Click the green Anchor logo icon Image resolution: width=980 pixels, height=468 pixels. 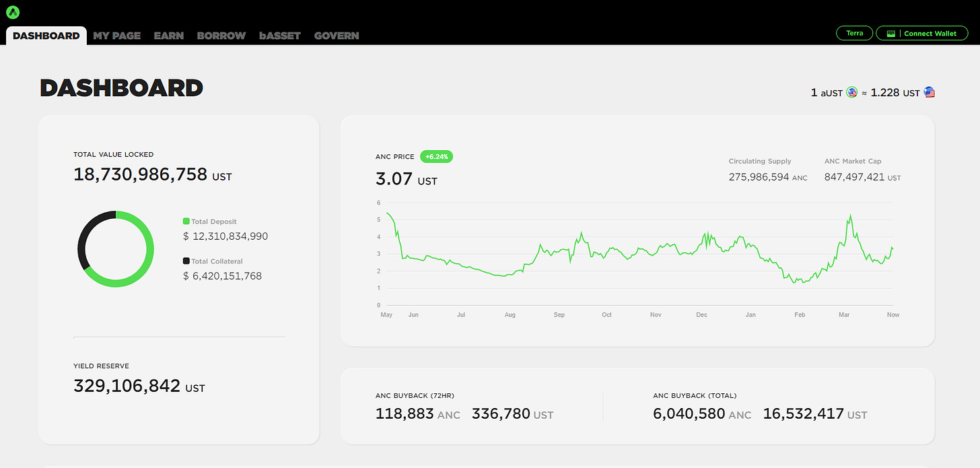[x=13, y=12]
